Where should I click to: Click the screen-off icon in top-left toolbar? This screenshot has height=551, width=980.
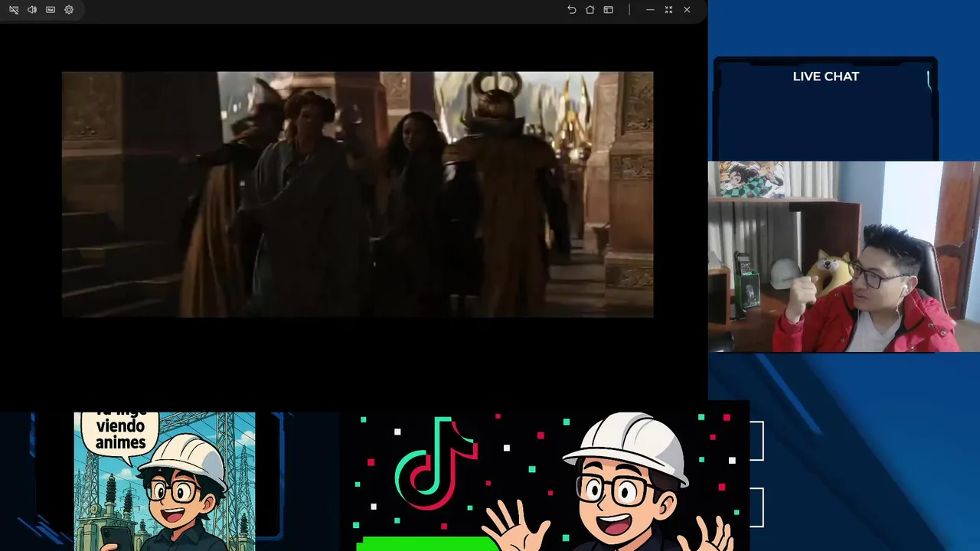[x=14, y=10]
